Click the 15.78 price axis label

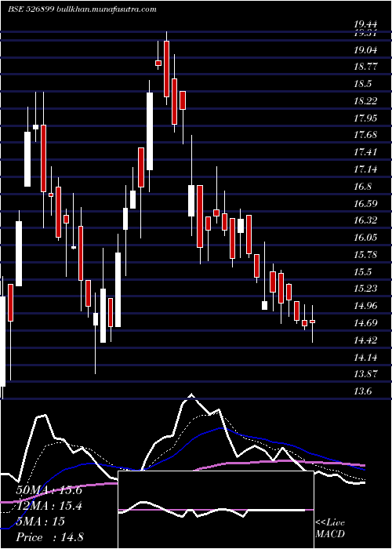click(365, 255)
